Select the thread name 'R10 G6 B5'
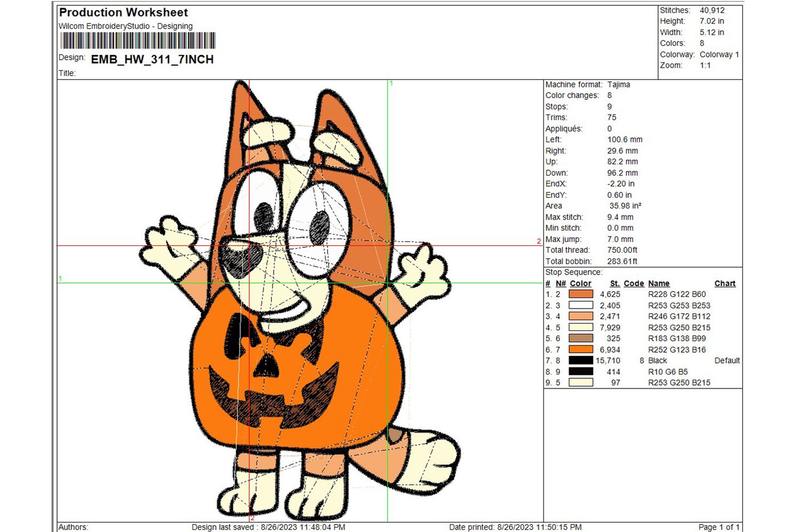 668,372
